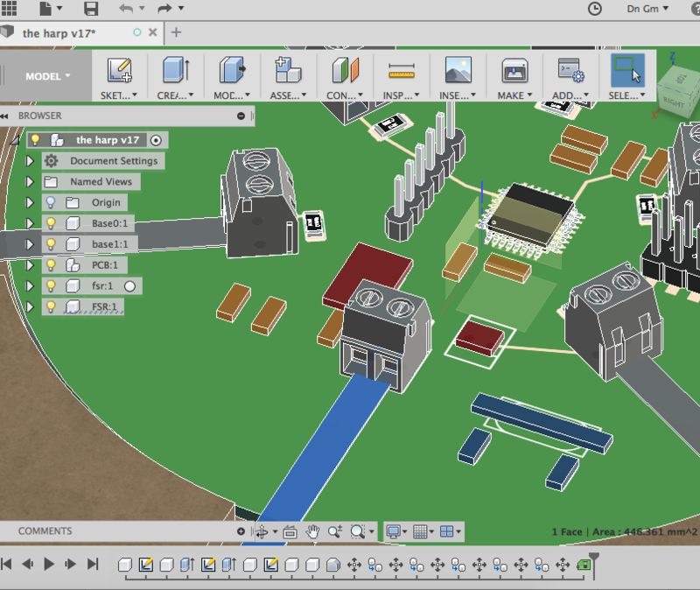700x590 pixels.
Task: Select the Pan hand tool
Action: pos(313,531)
